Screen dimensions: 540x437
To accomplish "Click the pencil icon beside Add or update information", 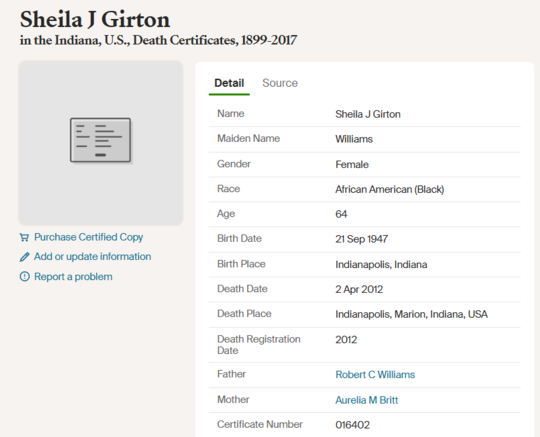I will point(24,257).
